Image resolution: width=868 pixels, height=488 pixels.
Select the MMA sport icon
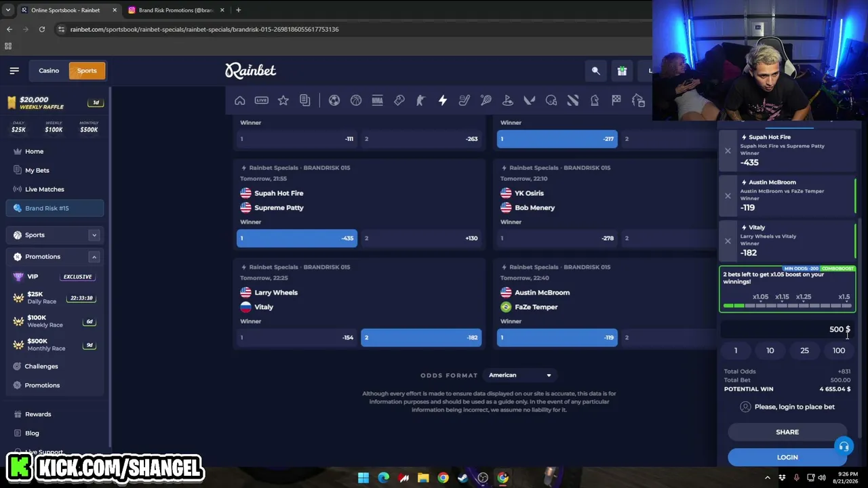[378, 100]
